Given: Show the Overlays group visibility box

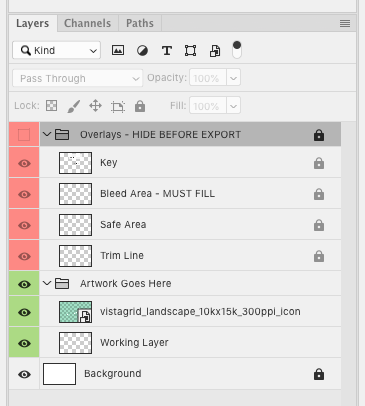Looking at the screenshot, I should coord(24,135).
